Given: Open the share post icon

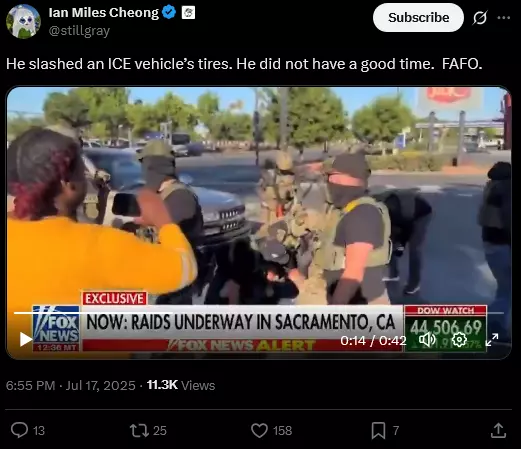Looking at the screenshot, I should click(x=498, y=430).
